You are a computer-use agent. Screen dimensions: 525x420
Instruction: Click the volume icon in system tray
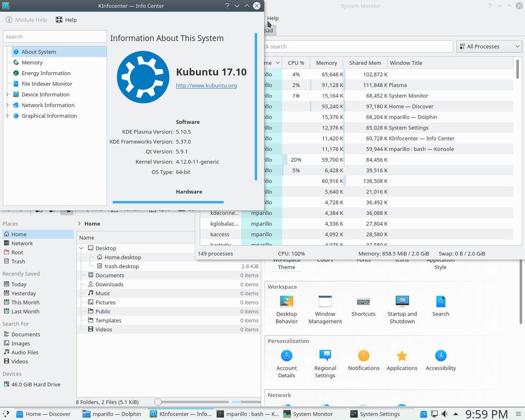pyautogui.click(x=445, y=414)
